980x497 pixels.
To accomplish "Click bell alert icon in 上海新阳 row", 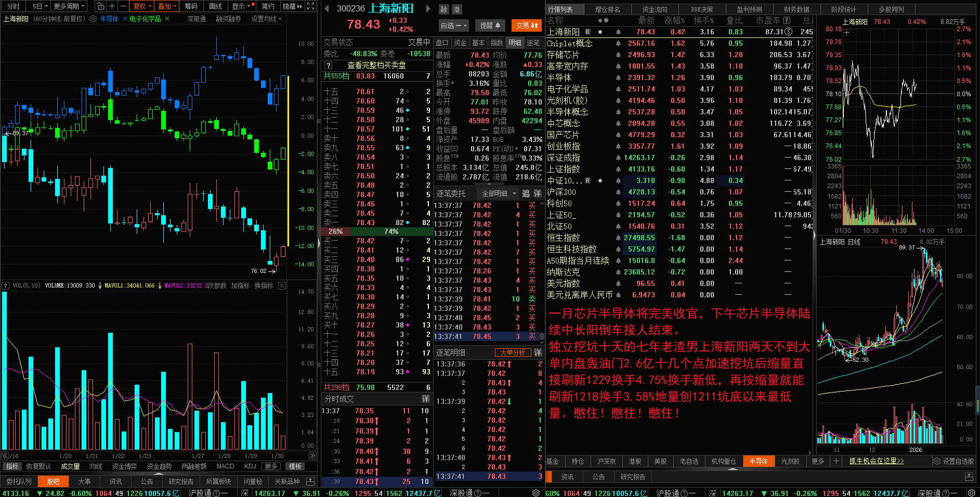I will (618, 32).
